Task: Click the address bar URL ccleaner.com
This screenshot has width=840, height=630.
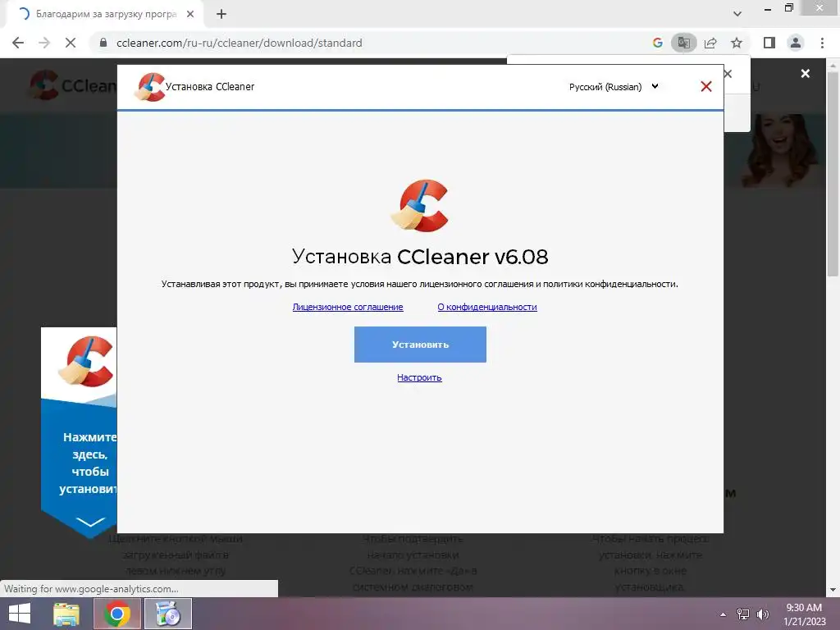Action: pos(239,43)
